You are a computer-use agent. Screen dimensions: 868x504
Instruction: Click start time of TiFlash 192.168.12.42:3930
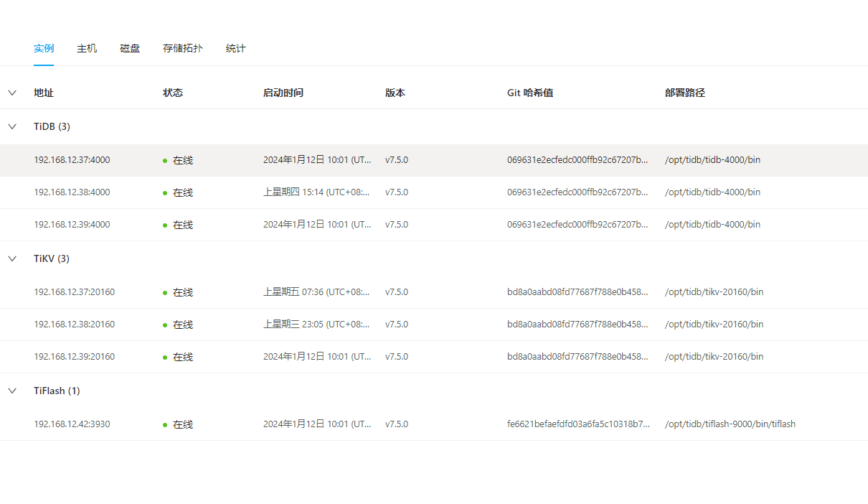click(317, 424)
